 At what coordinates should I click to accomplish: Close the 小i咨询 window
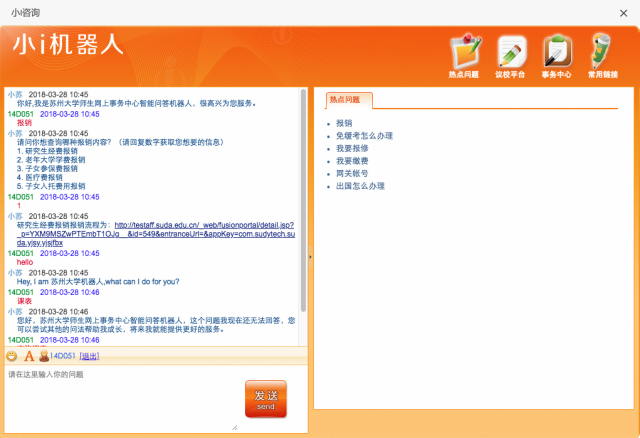tap(624, 11)
